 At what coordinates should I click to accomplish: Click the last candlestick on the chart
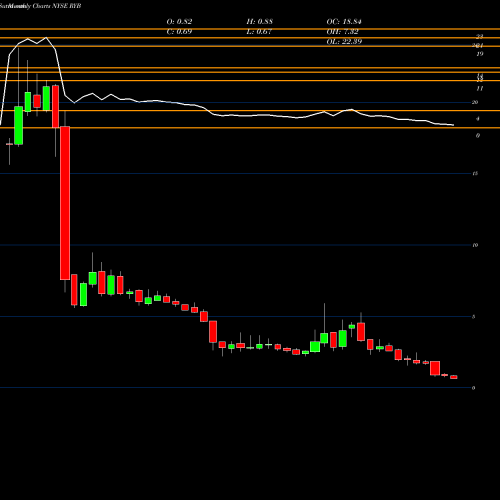454,377
